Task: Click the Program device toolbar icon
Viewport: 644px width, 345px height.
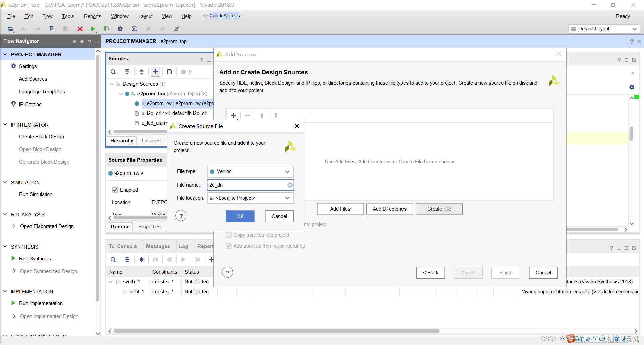Action: (106, 29)
